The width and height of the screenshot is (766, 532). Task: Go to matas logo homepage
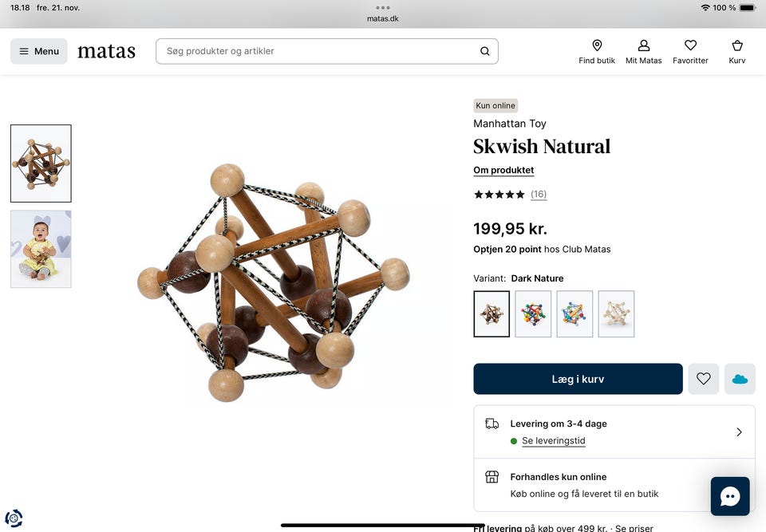click(x=106, y=51)
